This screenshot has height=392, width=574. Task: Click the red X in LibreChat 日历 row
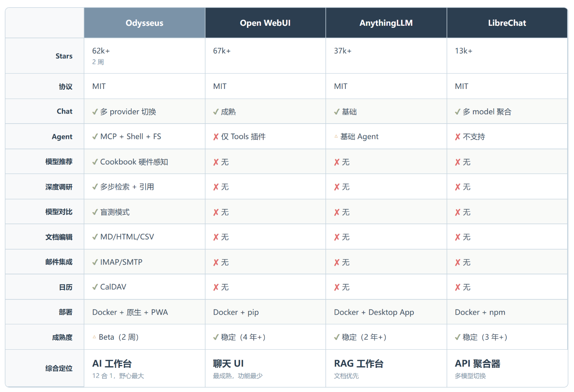(x=458, y=287)
